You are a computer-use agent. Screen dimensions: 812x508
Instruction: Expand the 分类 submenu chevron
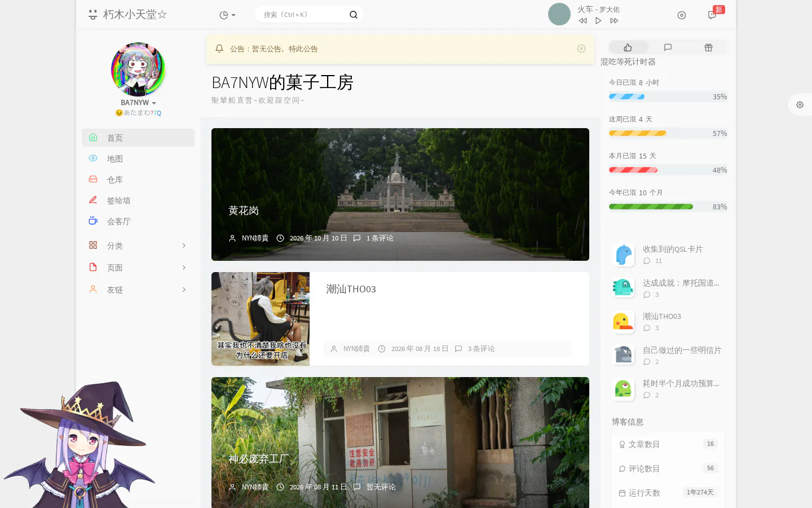(x=184, y=246)
